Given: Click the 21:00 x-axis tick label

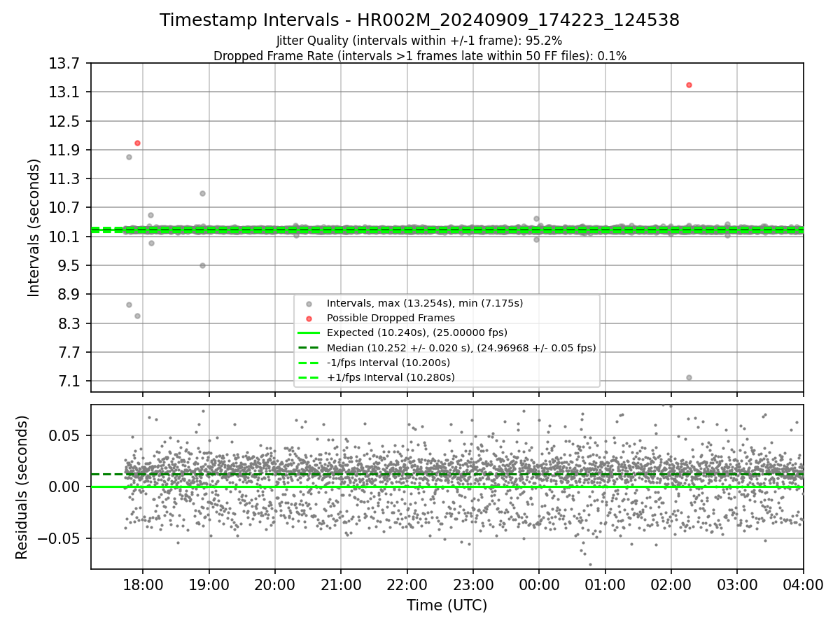Looking at the screenshot, I should click(x=341, y=585).
